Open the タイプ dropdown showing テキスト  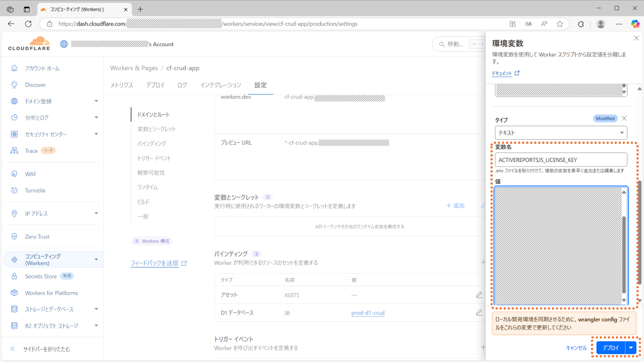(561, 133)
